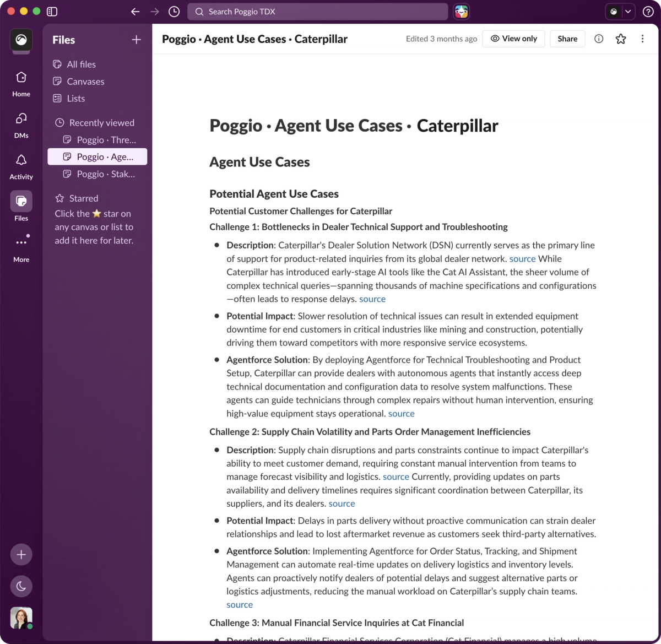The image size is (661, 644).
Task: Open the Activity bell tab
Action: click(21, 166)
